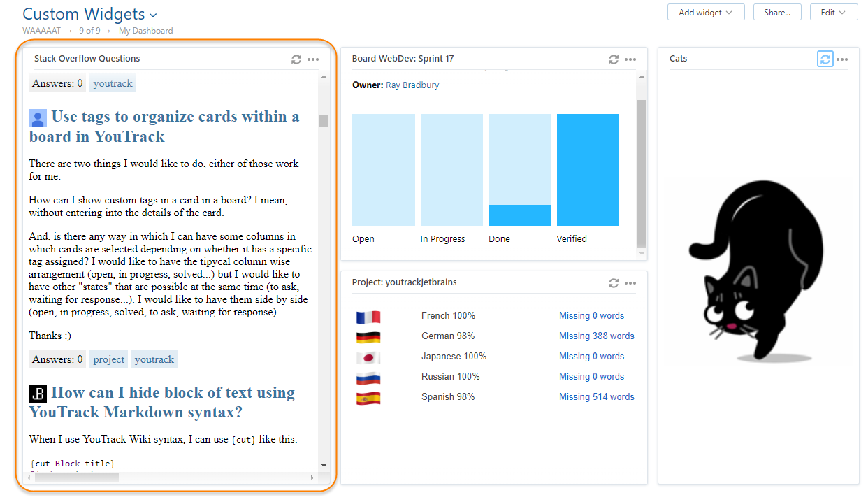Click the German flag icon
Viewport: 868px width, 502px height.
pos(368,336)
